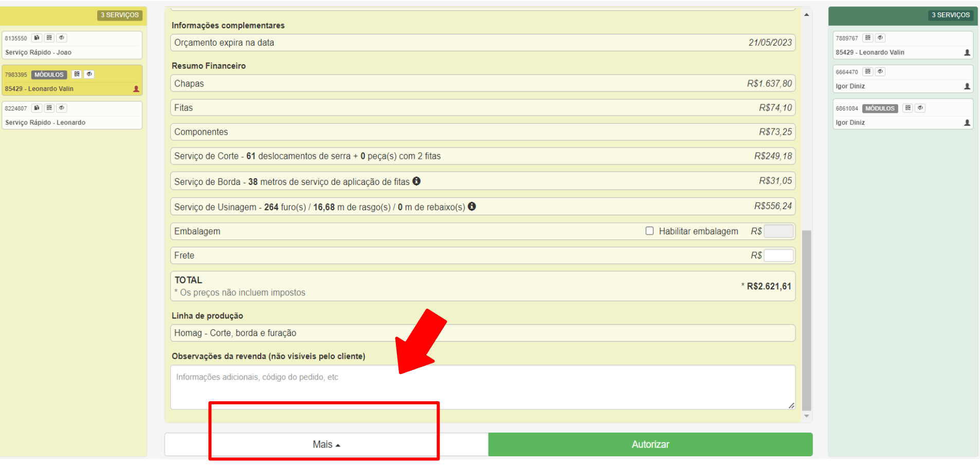Click the MÓDULOS badge on card 6861084
The image size is (980, 467).
(x=880, y=108)
